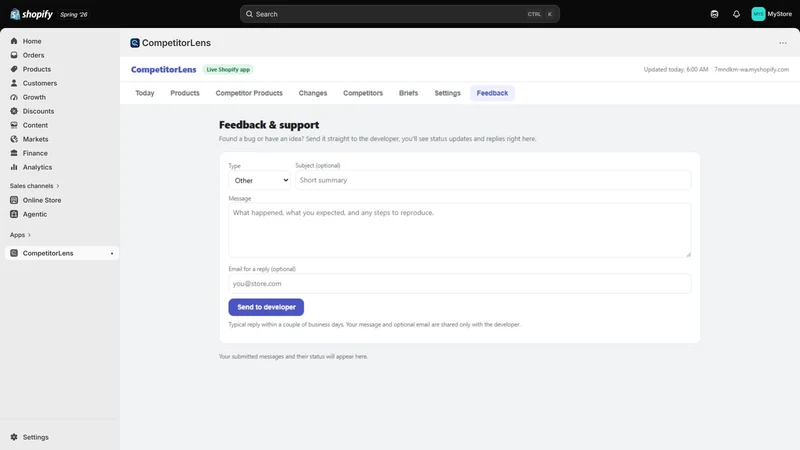The height and width of the screenshot is (450, 800).
Task: Switch to the Changes tab
Action: tap(313, 93)
